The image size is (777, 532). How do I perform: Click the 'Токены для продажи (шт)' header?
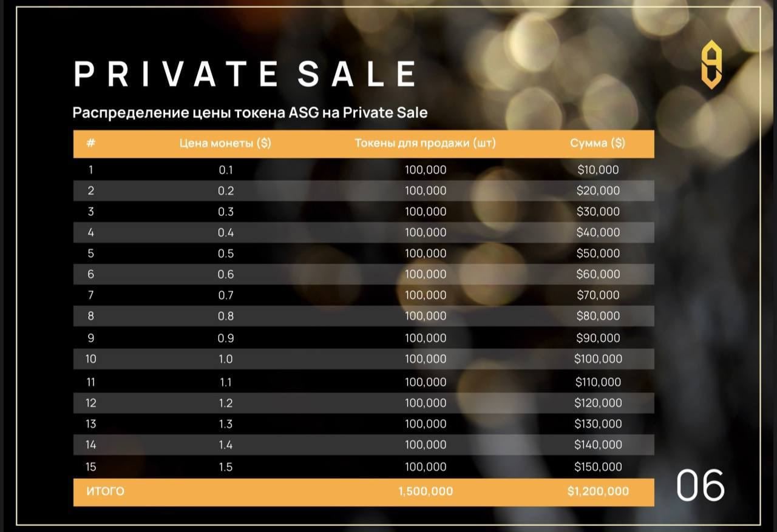[x=426, y=144]
